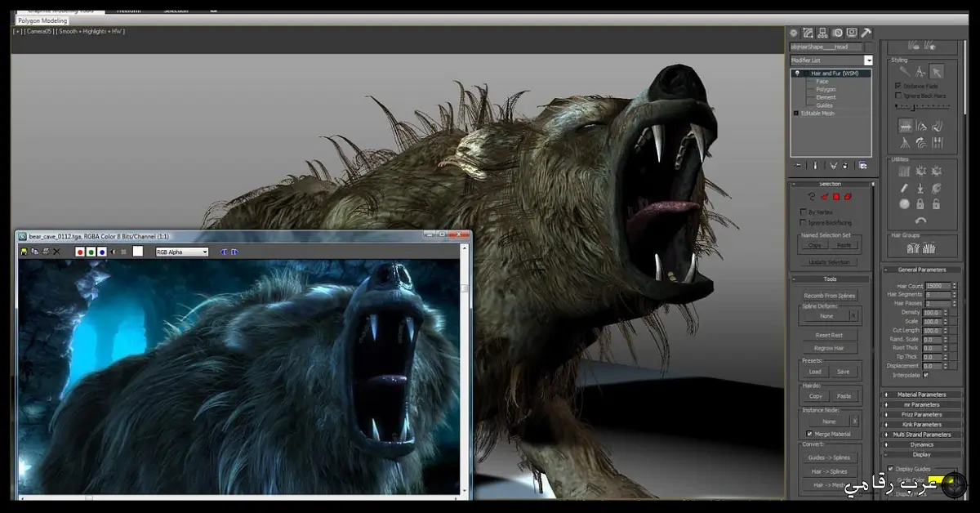Image resolution: width=980 pixels, height=513 pixels.
Task: Click the pin stack icon below modifier list
Action: (x=798, y=165)
